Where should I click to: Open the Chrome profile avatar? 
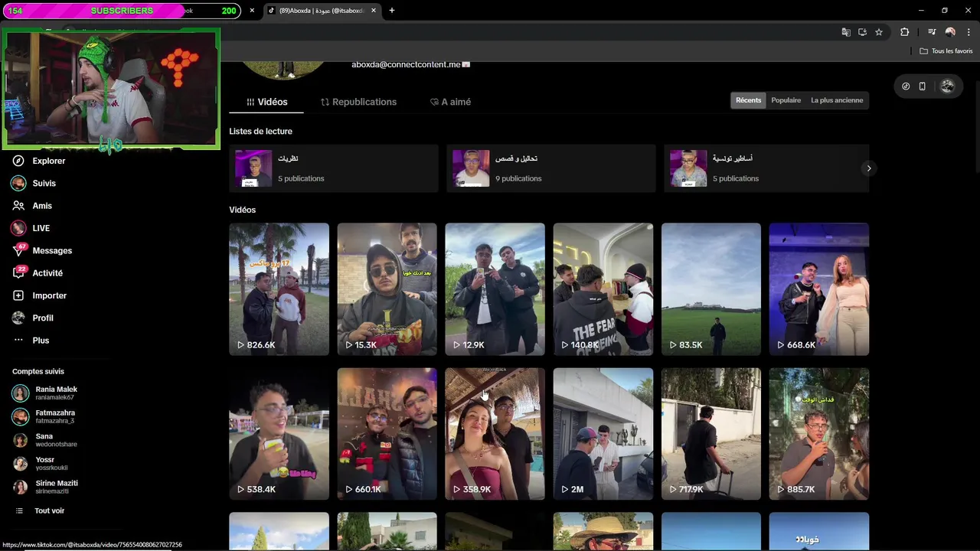[x=950, y=32]
